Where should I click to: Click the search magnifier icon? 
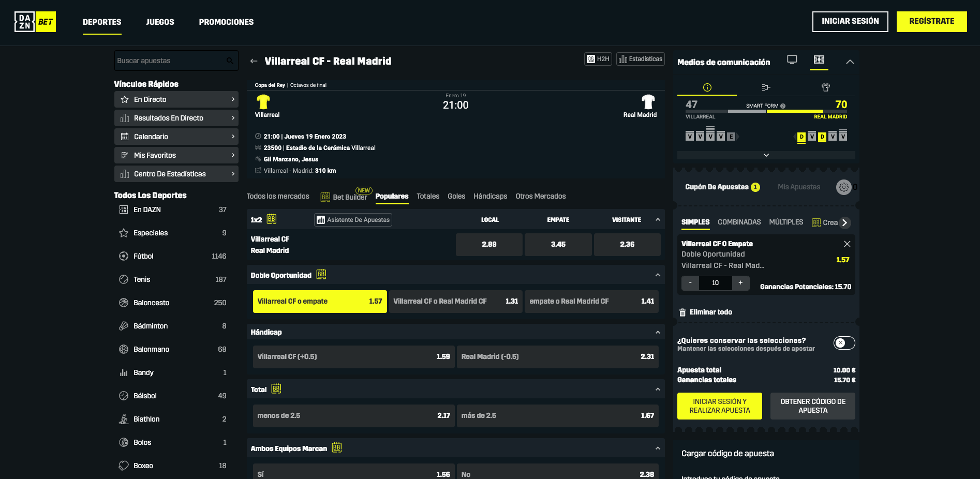230,61
